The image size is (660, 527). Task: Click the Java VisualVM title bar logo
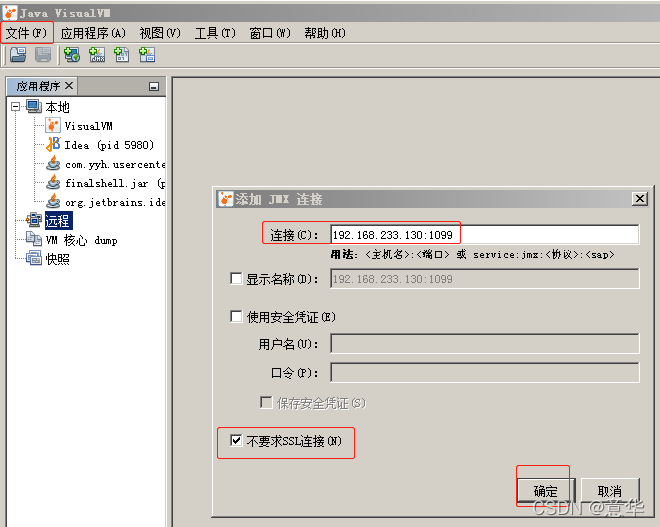coord(9,13)
